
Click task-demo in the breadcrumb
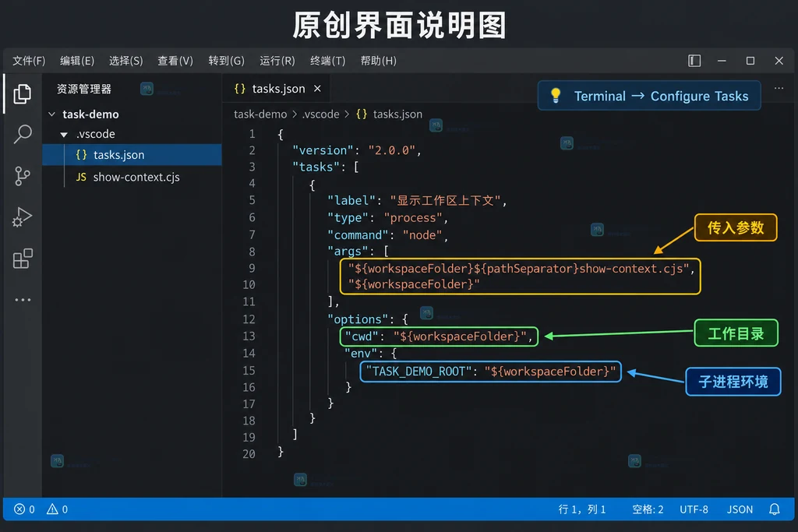click(x=260, y=114)
